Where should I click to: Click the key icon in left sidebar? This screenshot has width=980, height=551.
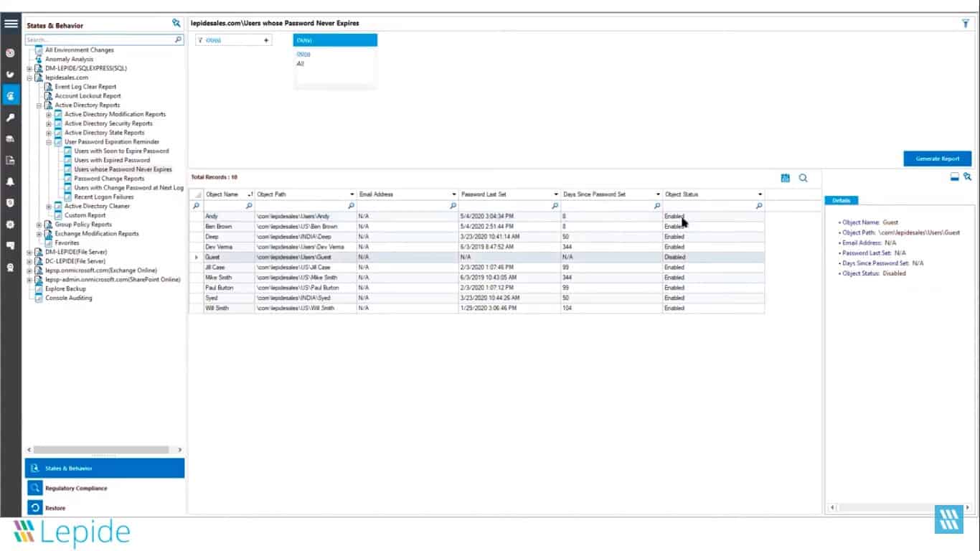tap(11, 118)
